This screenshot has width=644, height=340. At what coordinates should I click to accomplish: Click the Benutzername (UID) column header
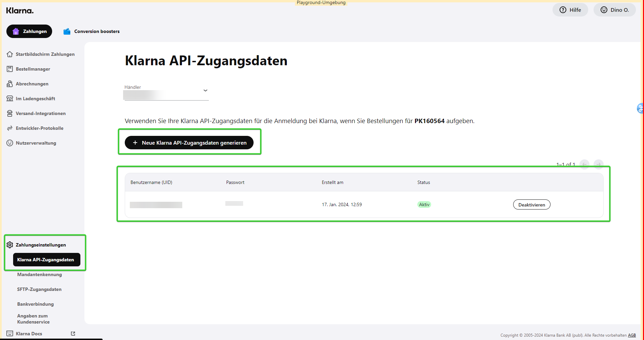click(151, 182)
